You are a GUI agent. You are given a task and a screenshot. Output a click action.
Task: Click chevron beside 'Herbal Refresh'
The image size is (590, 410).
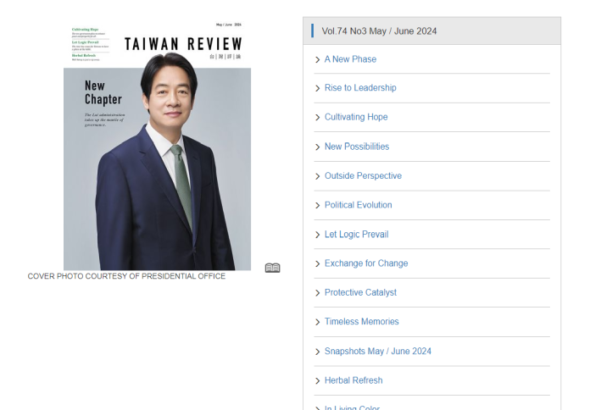coord(317,381)
